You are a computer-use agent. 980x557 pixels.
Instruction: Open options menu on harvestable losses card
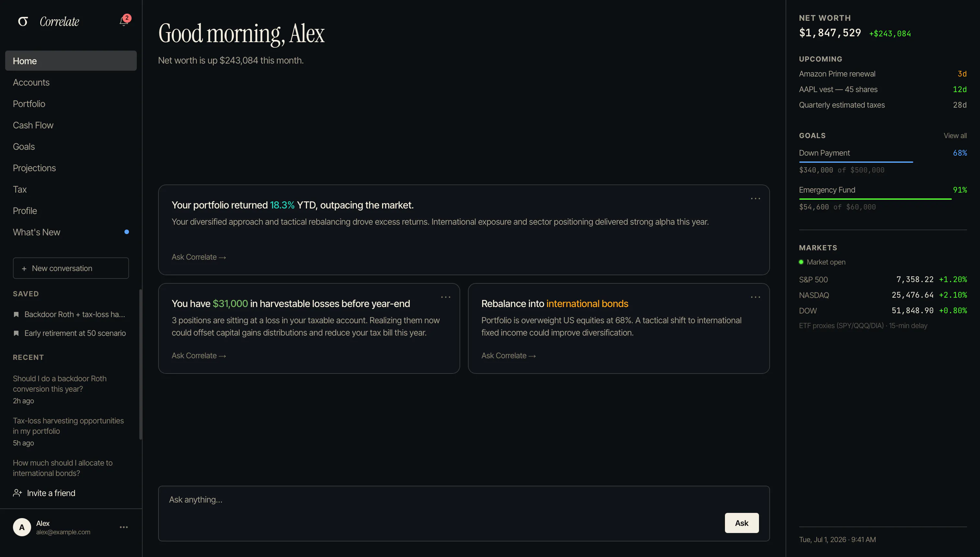[446, 297]
